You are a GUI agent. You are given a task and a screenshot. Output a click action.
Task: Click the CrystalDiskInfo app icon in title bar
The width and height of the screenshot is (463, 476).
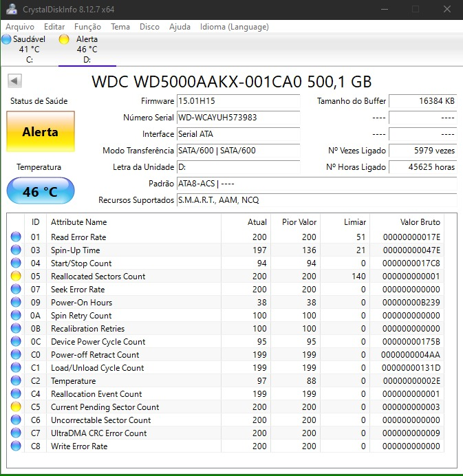12,9
